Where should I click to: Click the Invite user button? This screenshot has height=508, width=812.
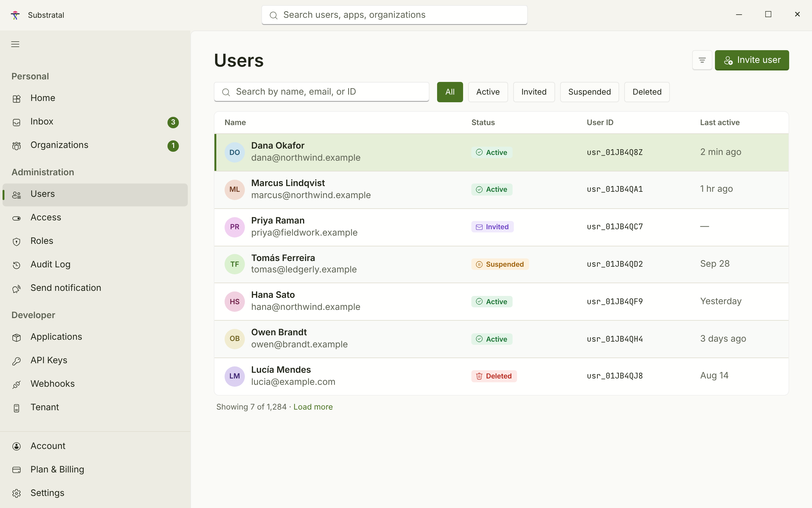pos(752,60)
